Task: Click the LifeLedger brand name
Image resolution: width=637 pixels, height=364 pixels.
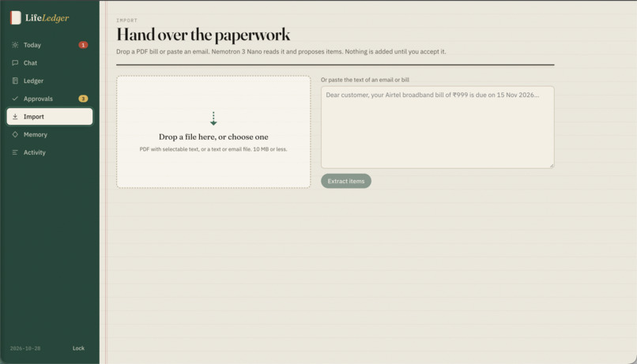Action: tap(47, 18)
